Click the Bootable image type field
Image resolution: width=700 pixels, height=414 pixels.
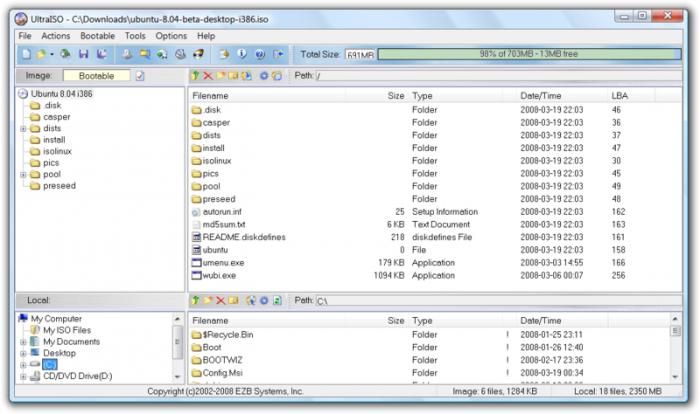click(96, 76)
